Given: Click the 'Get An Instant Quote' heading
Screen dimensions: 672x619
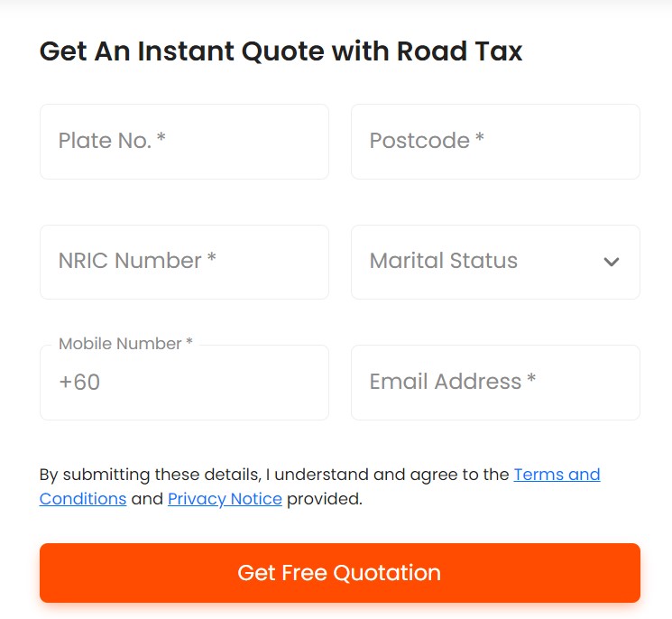Looking at the screenshot, I should pyautogui.click(x=281, y=51).
